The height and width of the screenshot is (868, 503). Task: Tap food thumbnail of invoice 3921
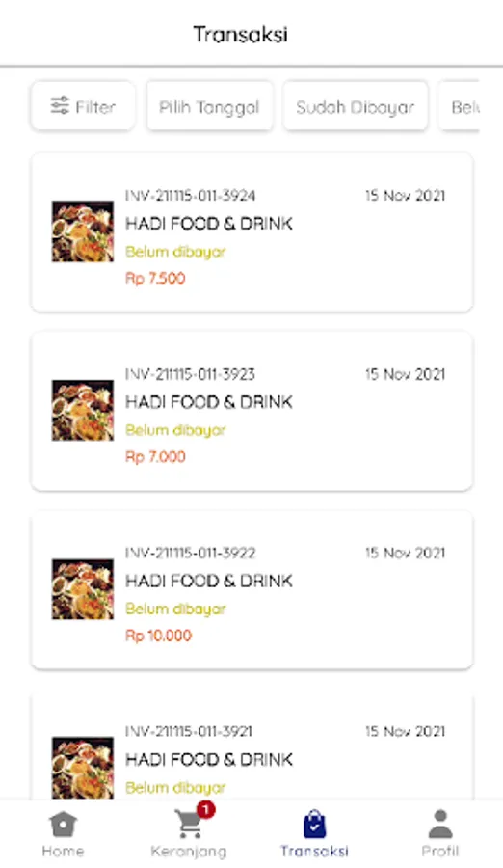pos(83,768)
